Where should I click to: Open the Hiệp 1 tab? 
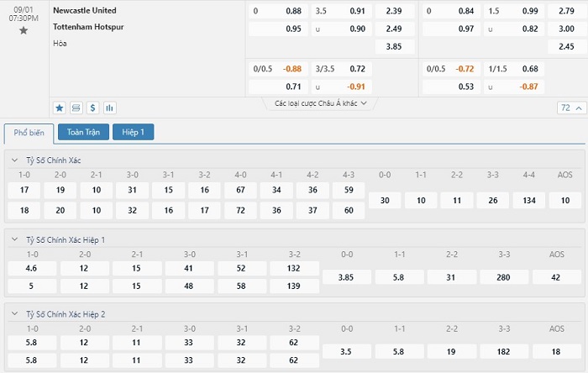(x=134, y=132)
